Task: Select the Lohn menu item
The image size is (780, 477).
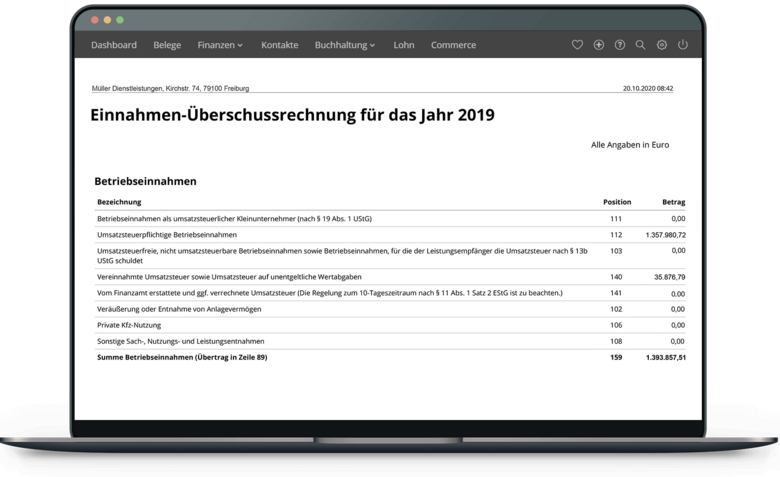Action: coord(404,45)
